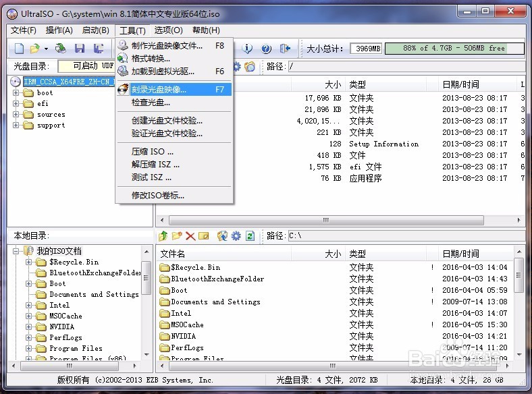
Task: Click the Help question mark icon
Action: (x=267, y=49)
